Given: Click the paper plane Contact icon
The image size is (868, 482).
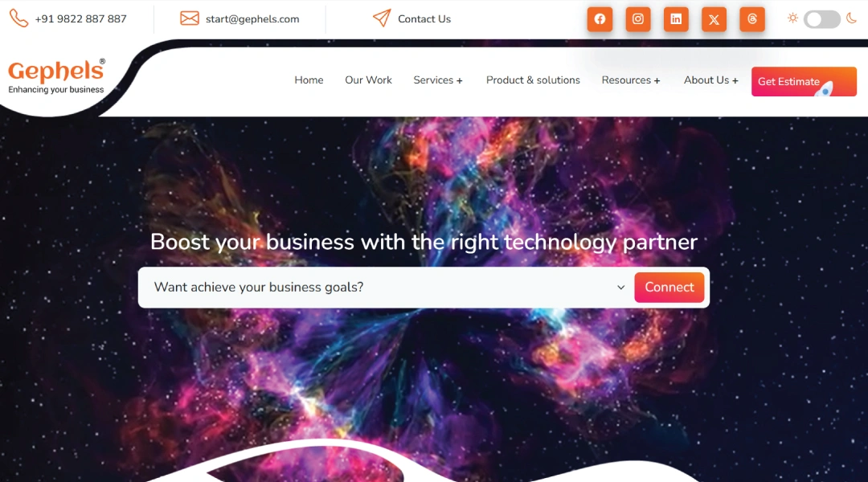Looking at the screenshot, I should (382, 18).
